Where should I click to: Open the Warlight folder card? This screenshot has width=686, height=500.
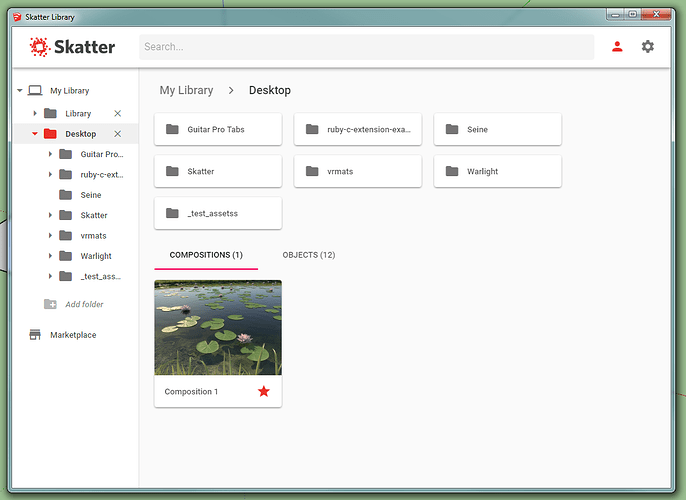497,171
